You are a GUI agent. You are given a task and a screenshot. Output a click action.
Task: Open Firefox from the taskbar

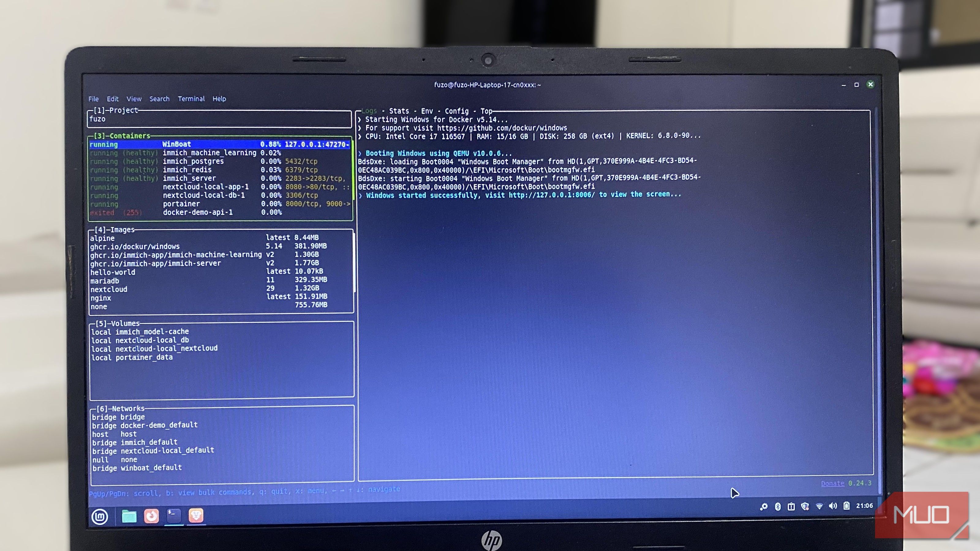(151, 516)
